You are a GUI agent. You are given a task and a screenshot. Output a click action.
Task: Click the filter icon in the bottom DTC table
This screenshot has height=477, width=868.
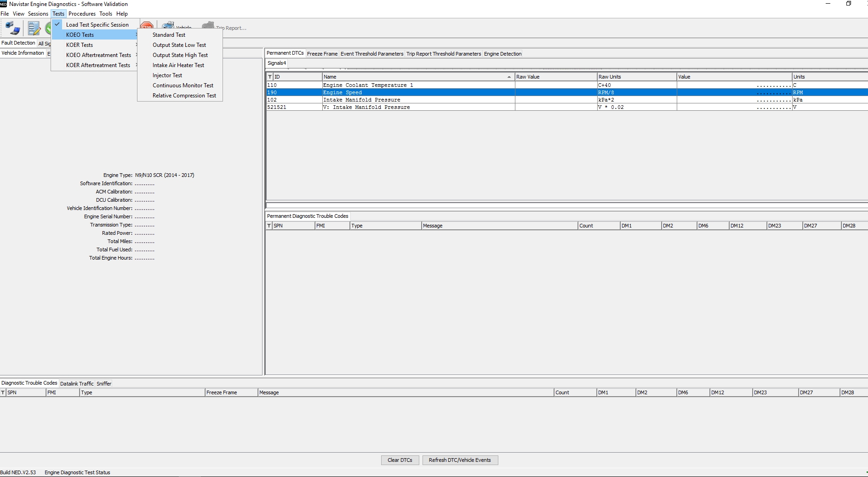point(3,393)
